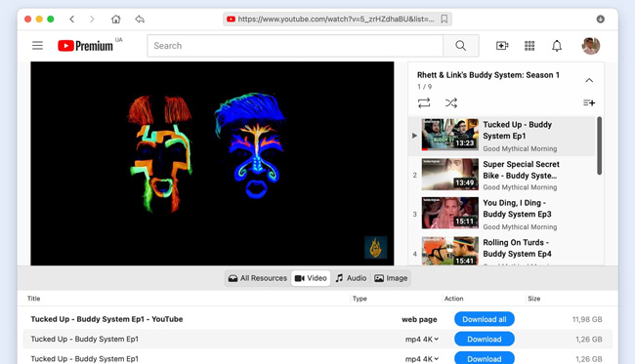This screenshot has width=635, height=364.
Task: Open Rolling On Turds Ep4 video
Action: coord(502,250)
